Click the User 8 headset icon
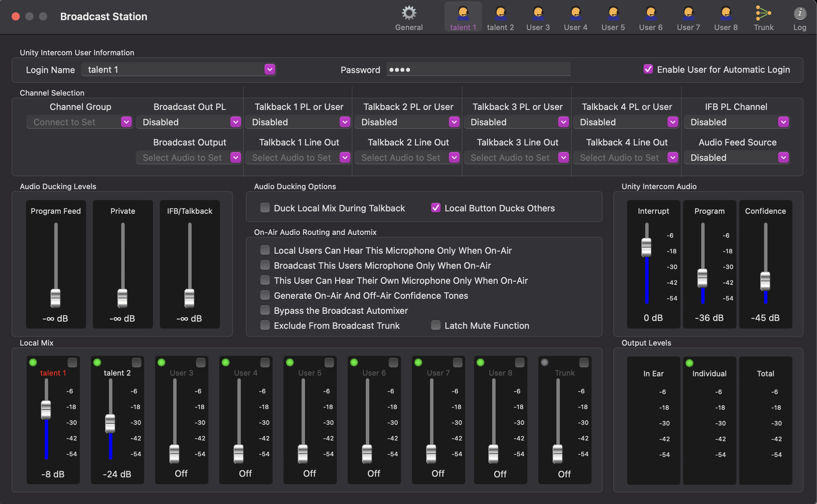817x504 pixels. tap(726, 14)
